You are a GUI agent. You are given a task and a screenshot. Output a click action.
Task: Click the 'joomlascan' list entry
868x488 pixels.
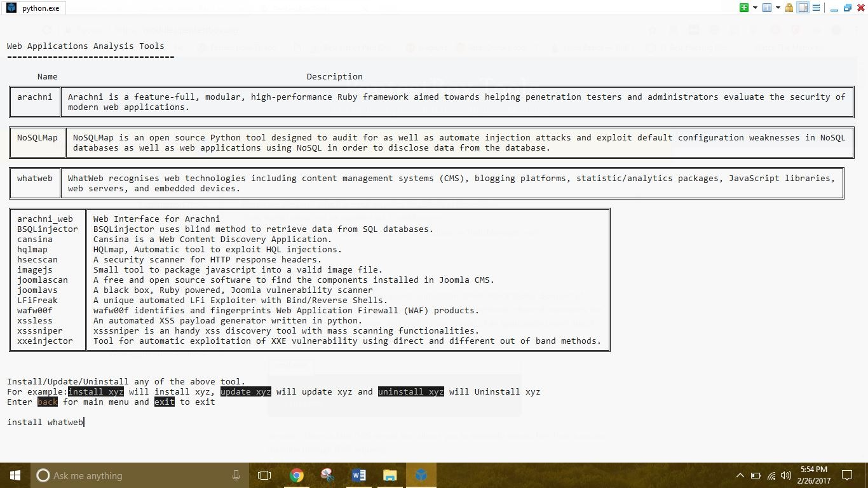pyautogui.click(x=43, y=280)
